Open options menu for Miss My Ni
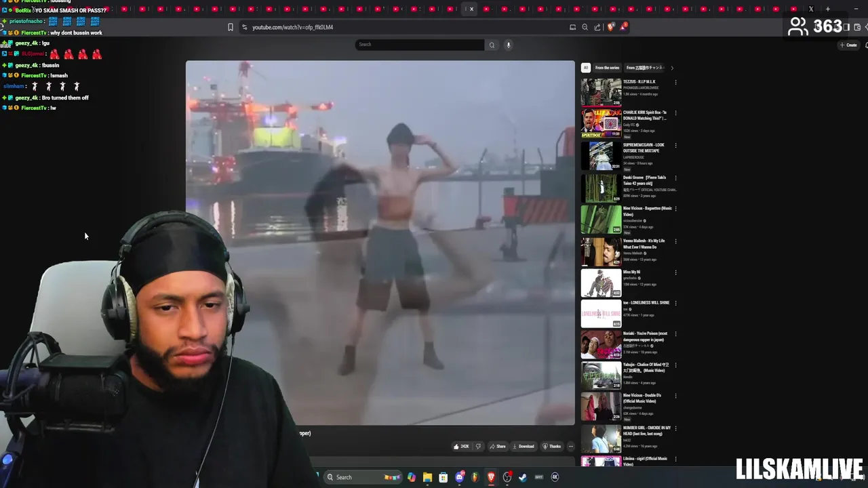This screenshot has width=868, height=488. coord(675,272)
